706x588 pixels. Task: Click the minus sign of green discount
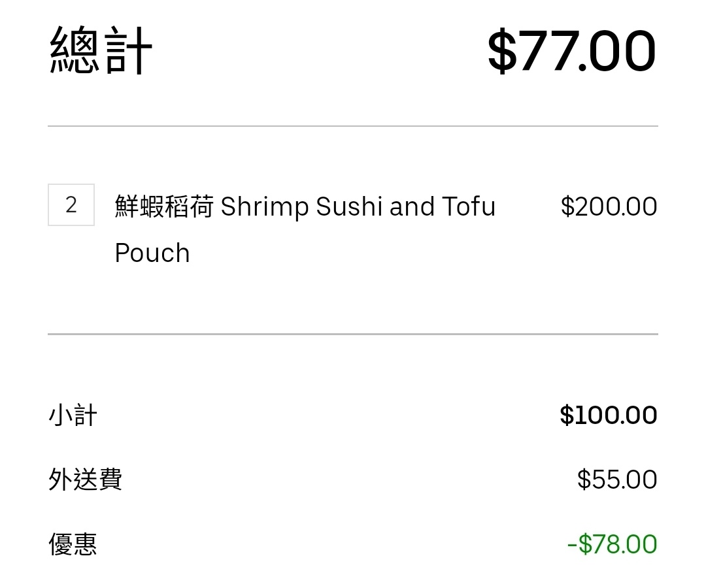(x=572, y=546)
